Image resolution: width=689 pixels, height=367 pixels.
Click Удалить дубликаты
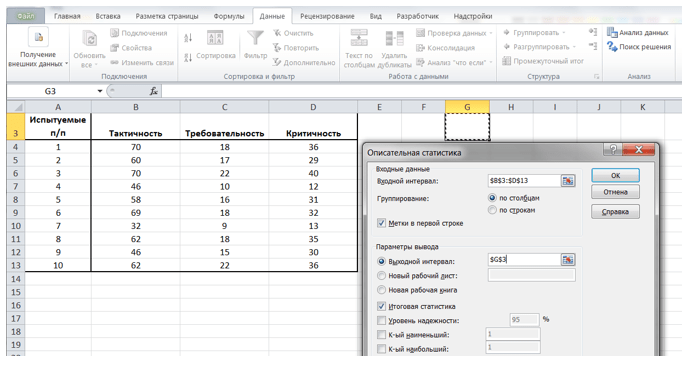394,48
